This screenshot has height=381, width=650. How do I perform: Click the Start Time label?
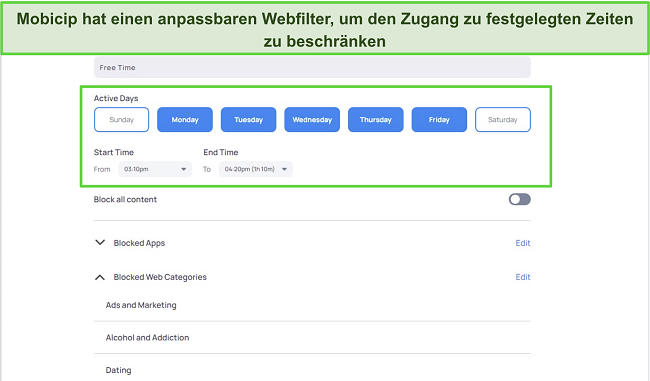pyautogui.click(x=114, y=152)
